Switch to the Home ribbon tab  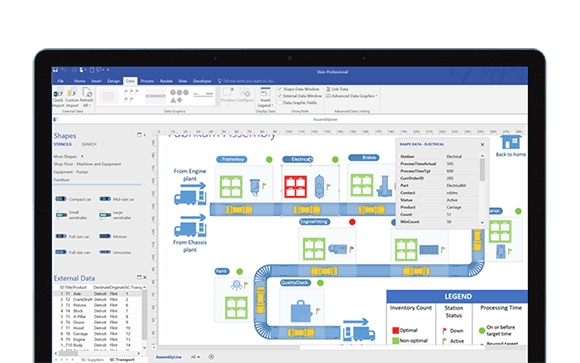pos(79,81)
